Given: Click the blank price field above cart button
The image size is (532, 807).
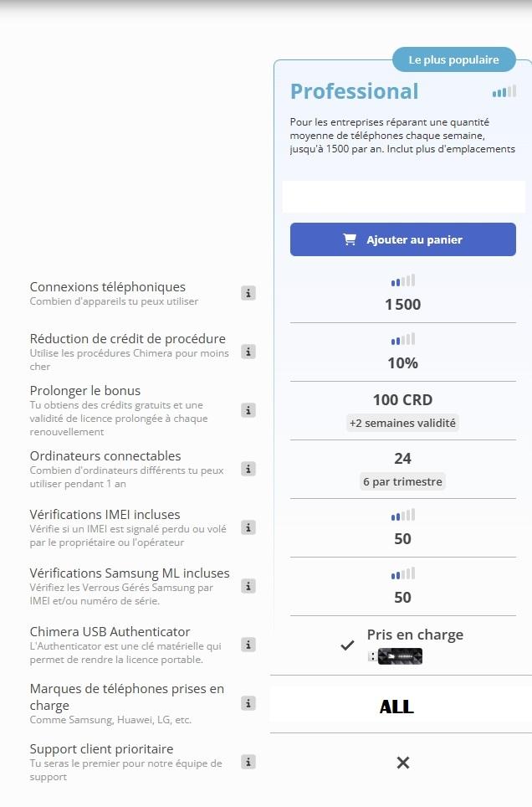Looking at the screenshot, I should [x=403, y=197].
